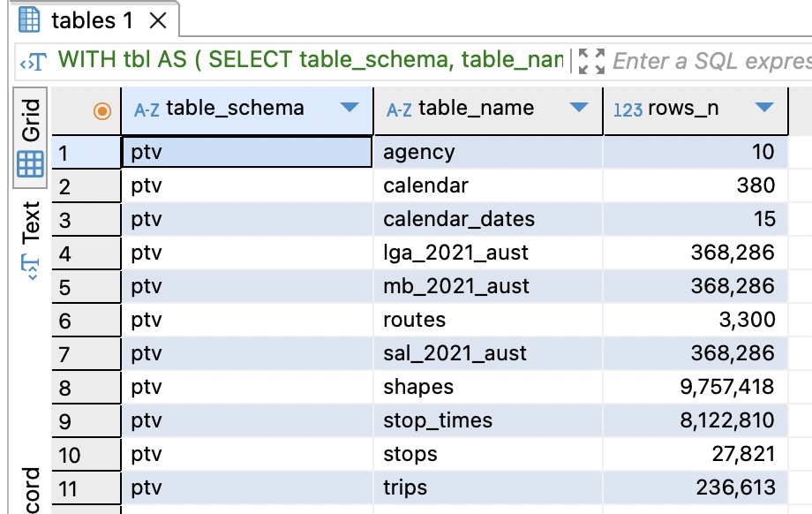Select row header 7
Screen dimensions: 812x514
click(x=86, y=354)
